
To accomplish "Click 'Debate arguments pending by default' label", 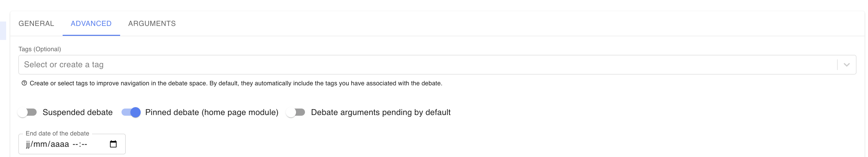I will point(381,112).
